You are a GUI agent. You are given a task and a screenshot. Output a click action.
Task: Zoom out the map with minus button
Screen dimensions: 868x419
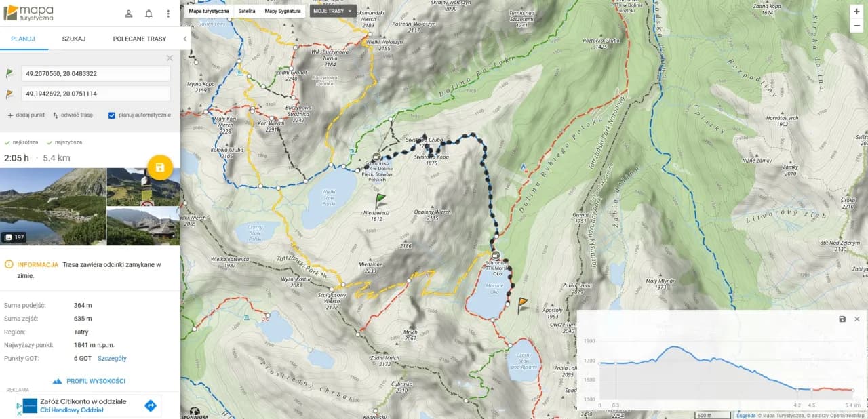point(856,26)
